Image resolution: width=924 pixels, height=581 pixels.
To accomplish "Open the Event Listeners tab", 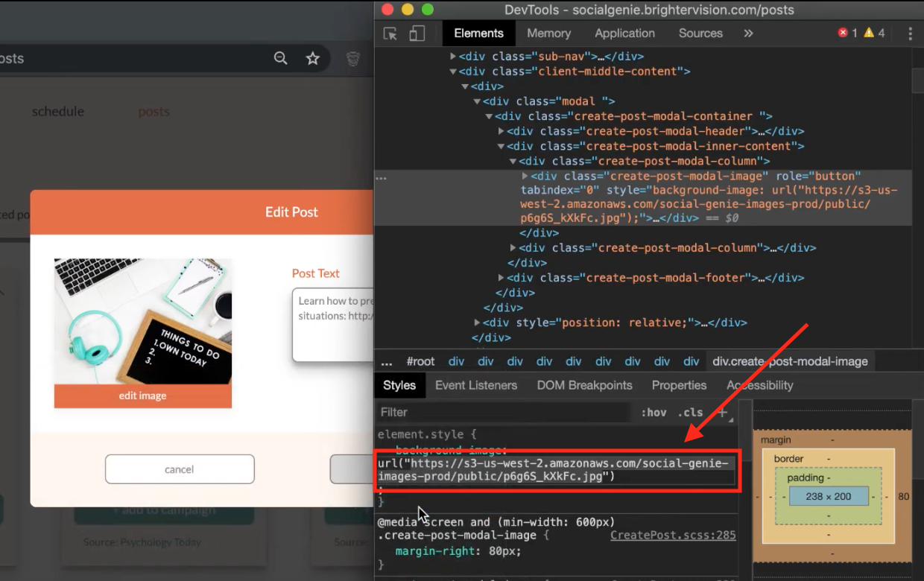I will pos(476,385).
